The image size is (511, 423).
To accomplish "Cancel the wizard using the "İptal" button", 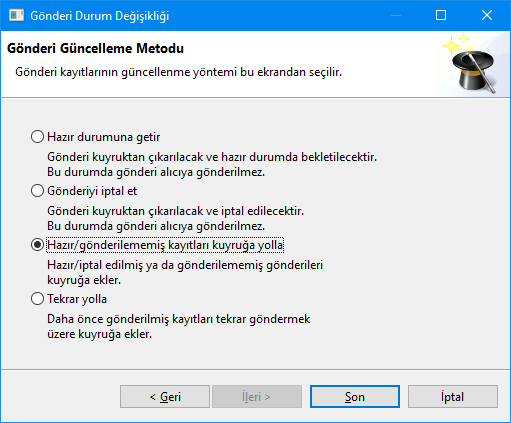I will (453, 397).
